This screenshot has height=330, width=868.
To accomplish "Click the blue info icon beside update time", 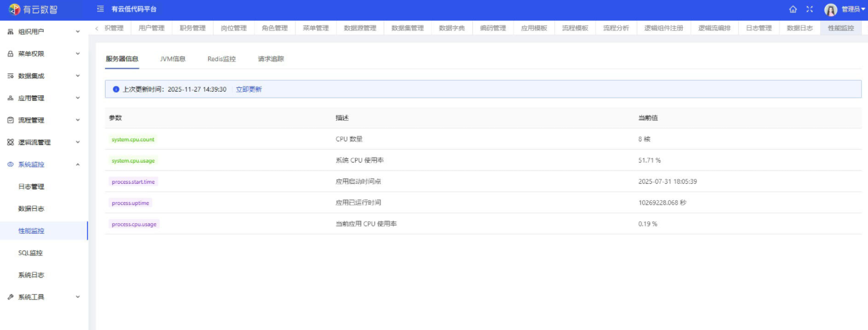I will (116, 89).
